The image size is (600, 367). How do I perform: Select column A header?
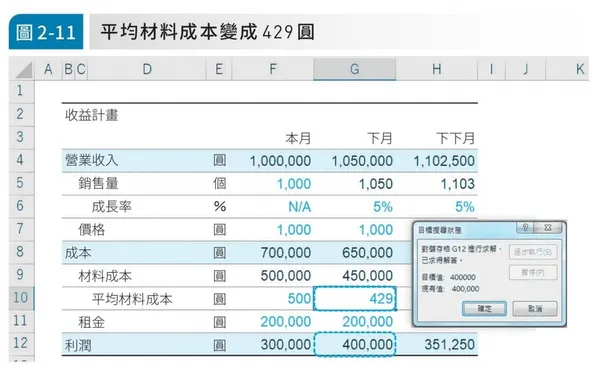pos(48,69)
